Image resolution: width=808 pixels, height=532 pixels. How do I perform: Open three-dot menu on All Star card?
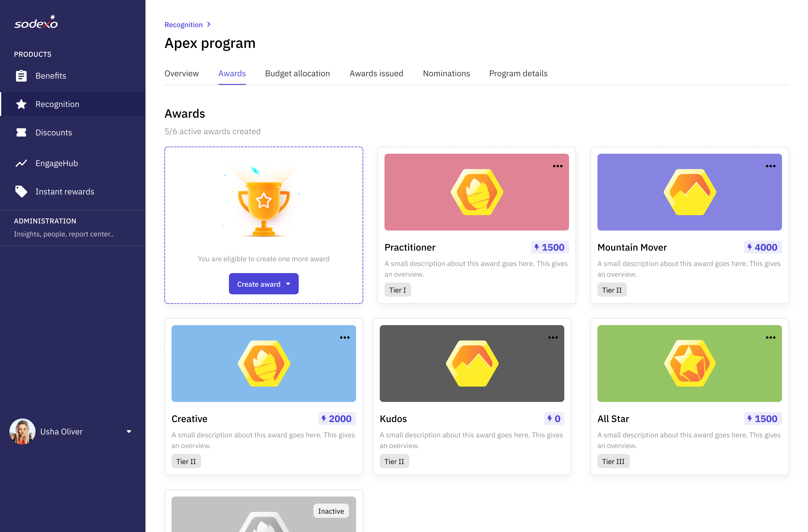(770, 338)
